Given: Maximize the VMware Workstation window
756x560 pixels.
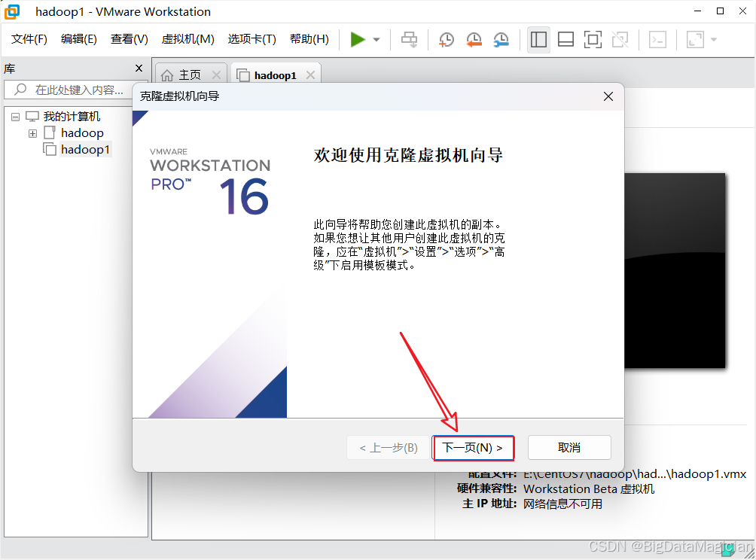Looking at the screenshot, I should point(721,11).
